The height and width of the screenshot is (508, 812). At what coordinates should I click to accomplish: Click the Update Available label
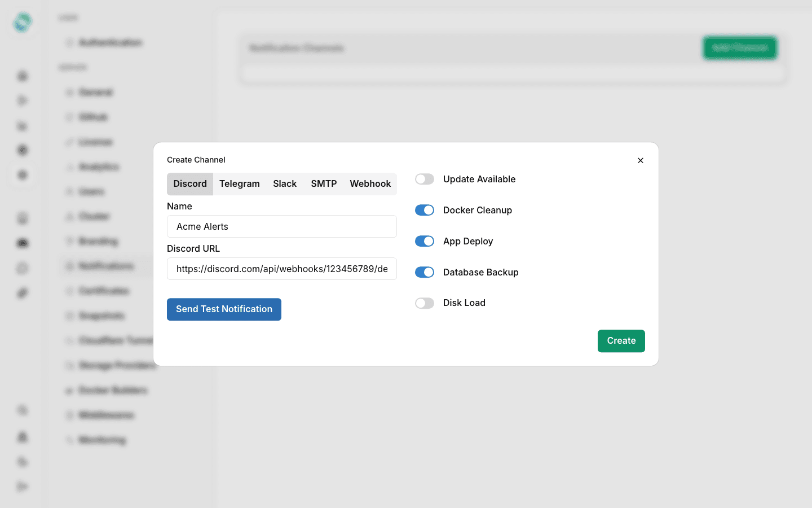click(x=479, y=179)
